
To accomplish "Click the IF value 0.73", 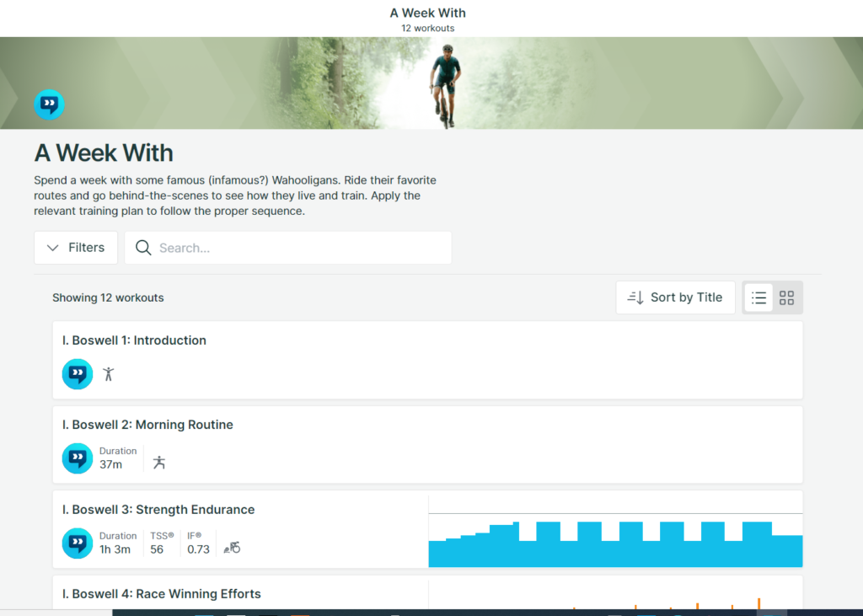I will pos(198,549).
